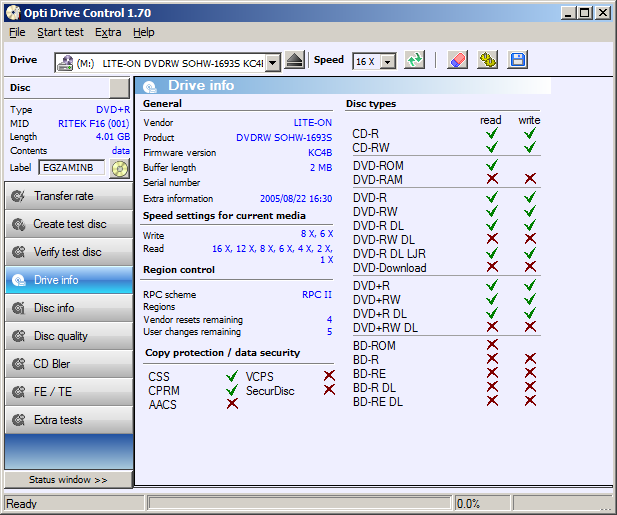Click the disc icon beside Label field
Image resolution: width=617 pixels, height=515 pixels.
click(120, 169)
